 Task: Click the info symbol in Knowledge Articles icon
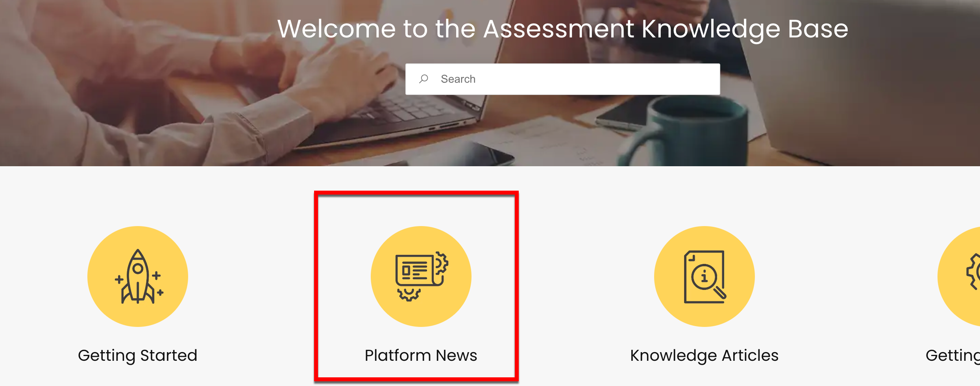704,276
